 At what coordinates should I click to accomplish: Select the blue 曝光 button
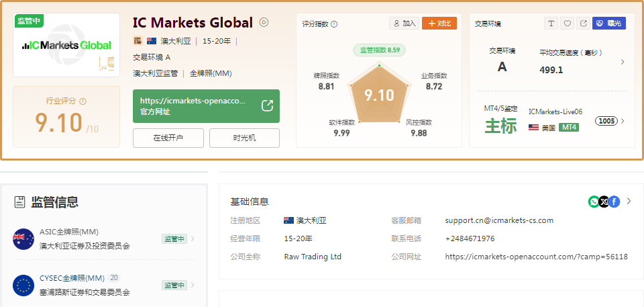[x=608, y=24]
